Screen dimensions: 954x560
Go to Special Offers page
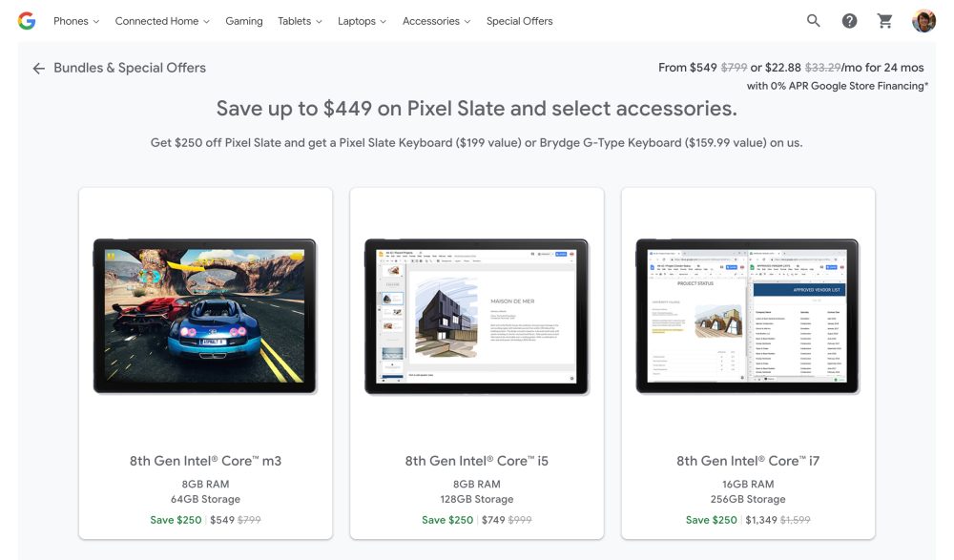pos(519,21)
